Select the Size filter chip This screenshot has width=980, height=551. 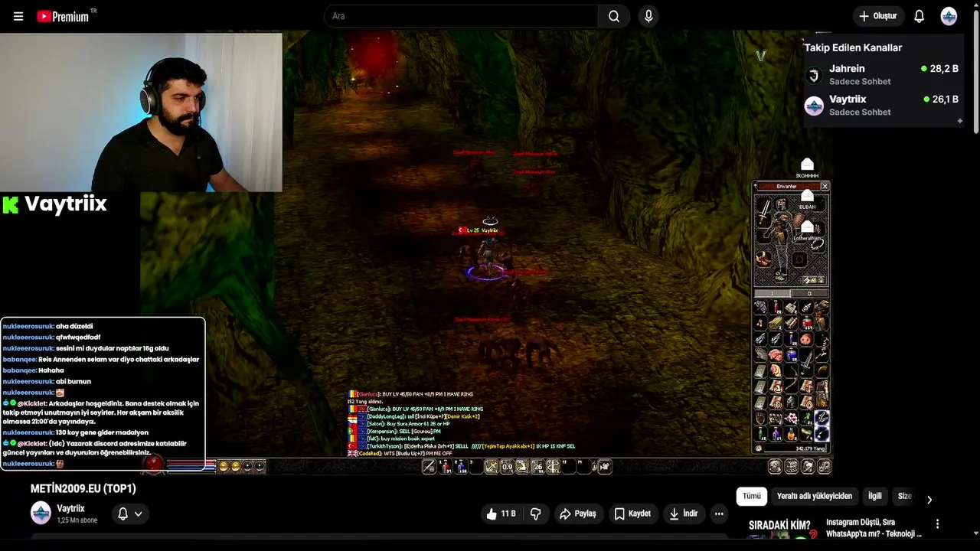click(x=904, y=496)
